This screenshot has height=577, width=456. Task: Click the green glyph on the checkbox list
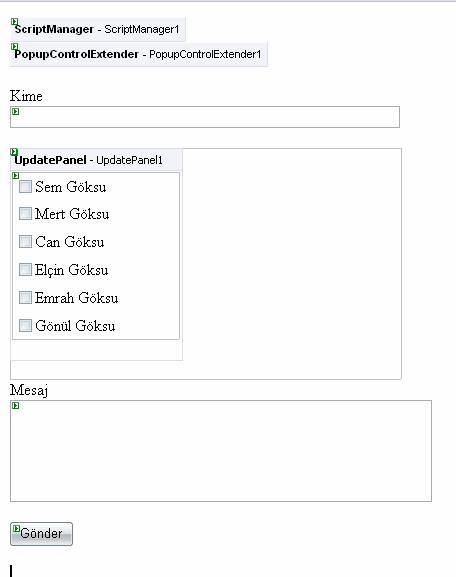(x=15, y=176)
